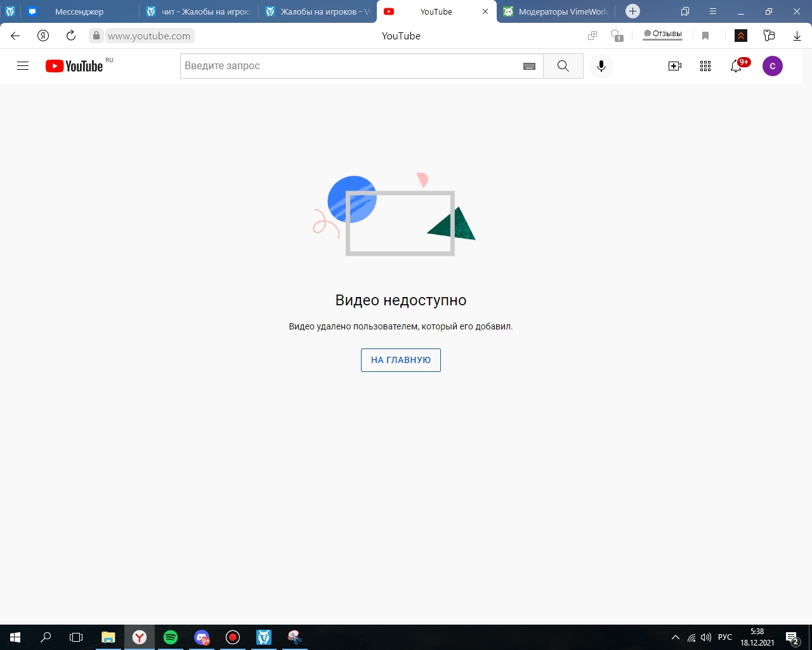
Task: Switch to the Мессенджер tab
Action: (x=79, y=11)
